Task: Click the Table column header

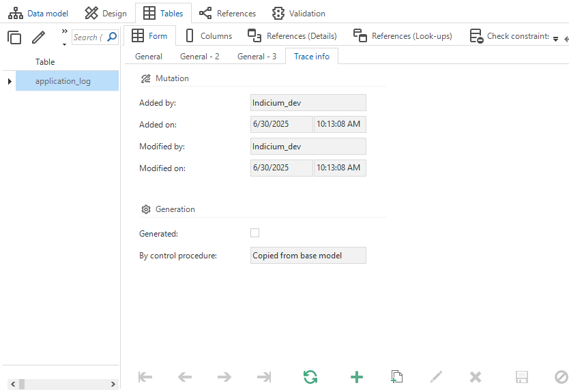Action: [x=45, y=62]
